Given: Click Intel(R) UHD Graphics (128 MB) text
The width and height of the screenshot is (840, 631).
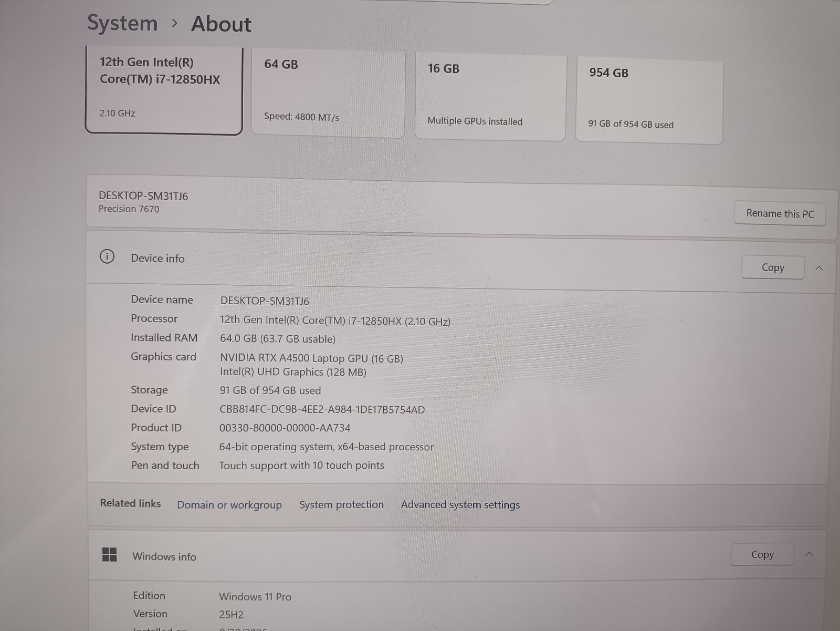Looking at the screenshot, I should 293,372.
